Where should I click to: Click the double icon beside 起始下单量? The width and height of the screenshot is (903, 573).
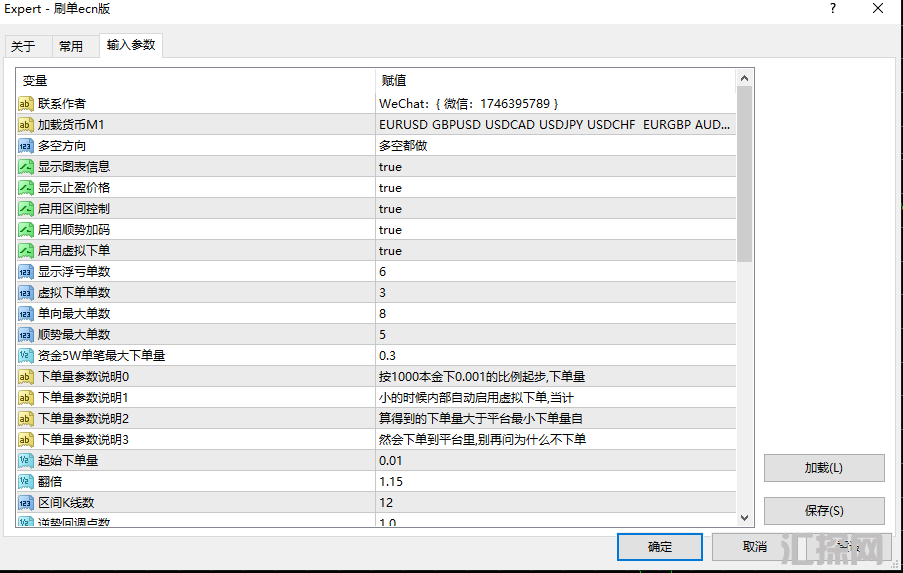(x=26, y=461)
